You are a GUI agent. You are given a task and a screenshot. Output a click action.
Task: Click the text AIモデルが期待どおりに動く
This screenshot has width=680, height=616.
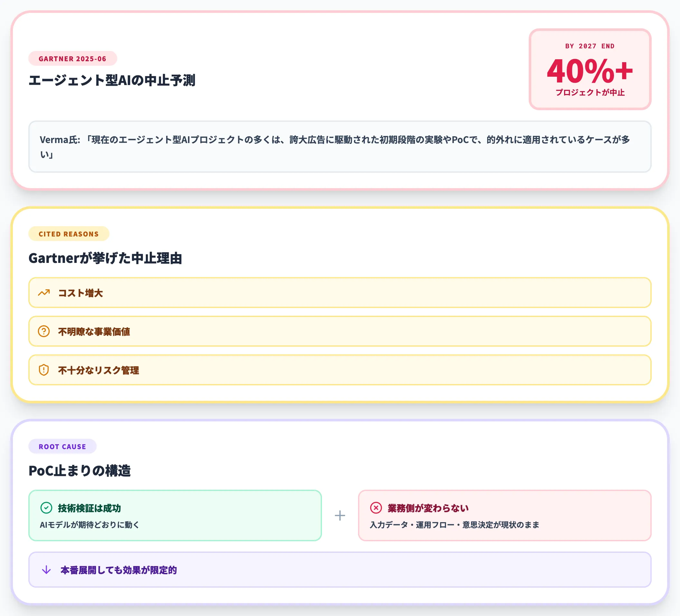(x=90, y=525)
